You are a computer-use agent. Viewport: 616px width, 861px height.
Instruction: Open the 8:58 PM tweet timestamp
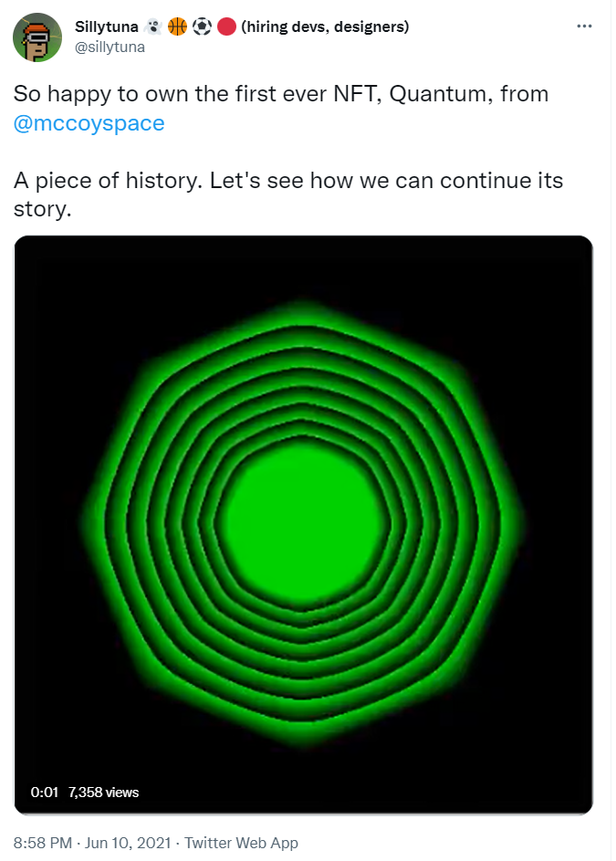42,843
